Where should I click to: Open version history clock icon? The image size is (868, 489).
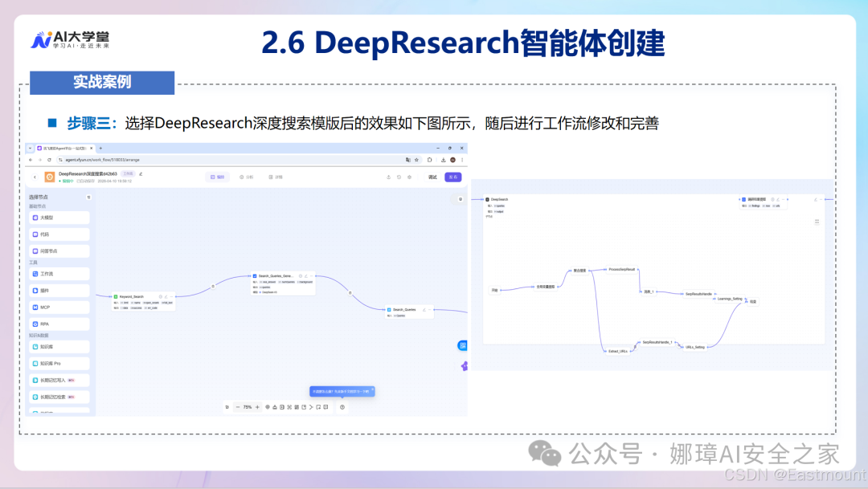(x=399, y=177)
